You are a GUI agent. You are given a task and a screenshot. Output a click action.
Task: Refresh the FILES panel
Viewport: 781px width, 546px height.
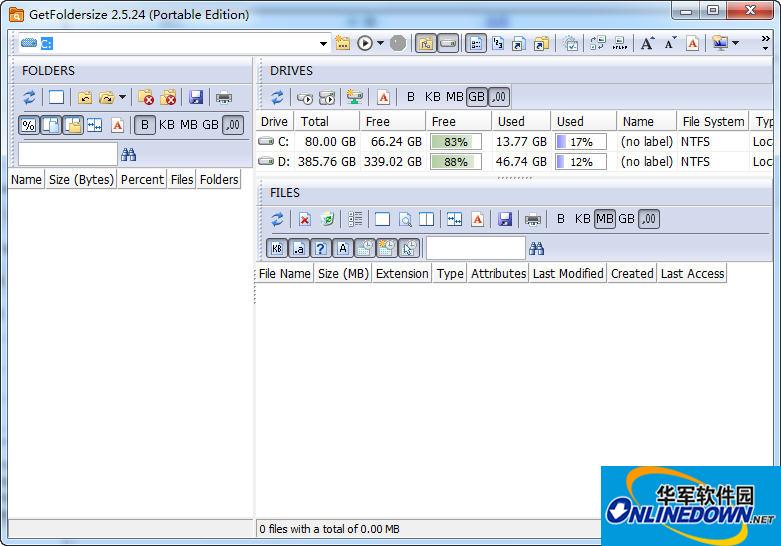click(277, 219)
